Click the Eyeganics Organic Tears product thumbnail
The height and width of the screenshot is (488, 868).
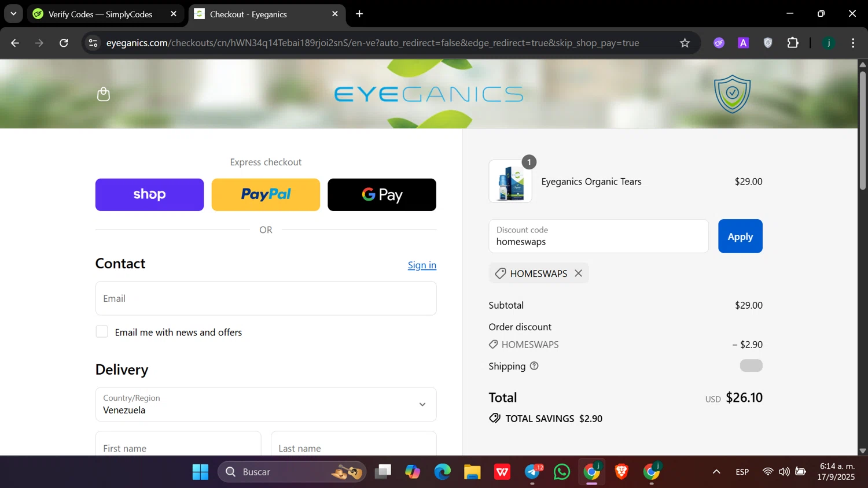[510, 182]
